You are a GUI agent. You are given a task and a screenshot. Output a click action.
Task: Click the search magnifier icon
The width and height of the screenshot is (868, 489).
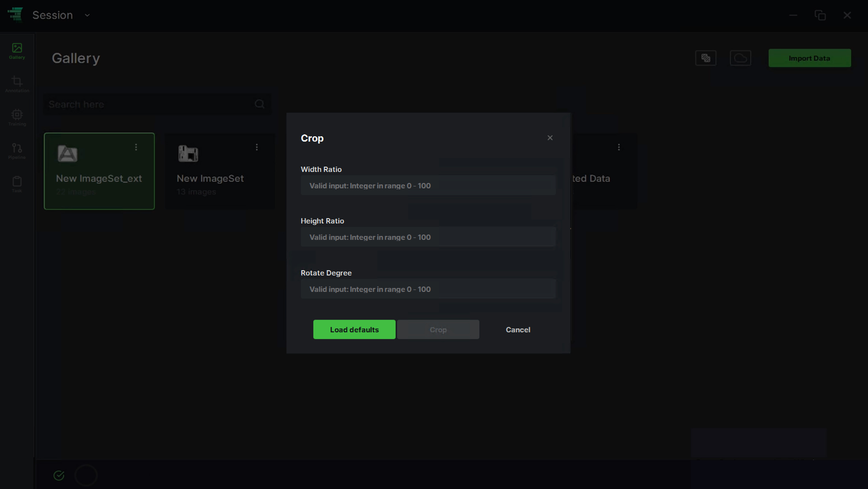pos(259,104)
